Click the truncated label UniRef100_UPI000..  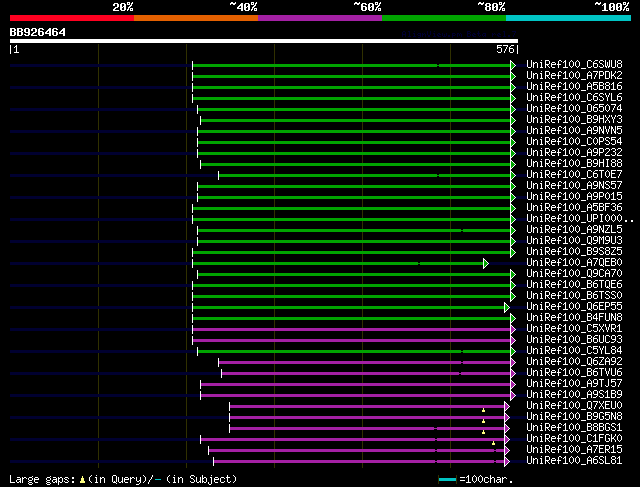580,218
